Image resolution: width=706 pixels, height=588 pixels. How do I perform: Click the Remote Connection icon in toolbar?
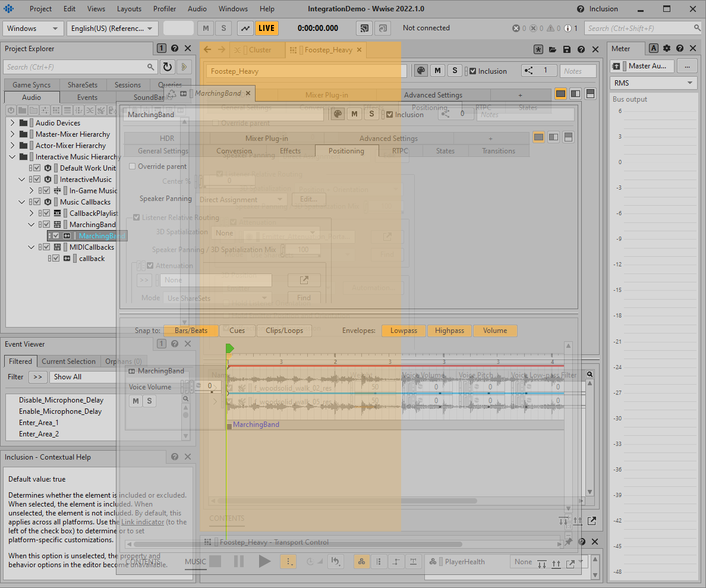pos(364,29)
